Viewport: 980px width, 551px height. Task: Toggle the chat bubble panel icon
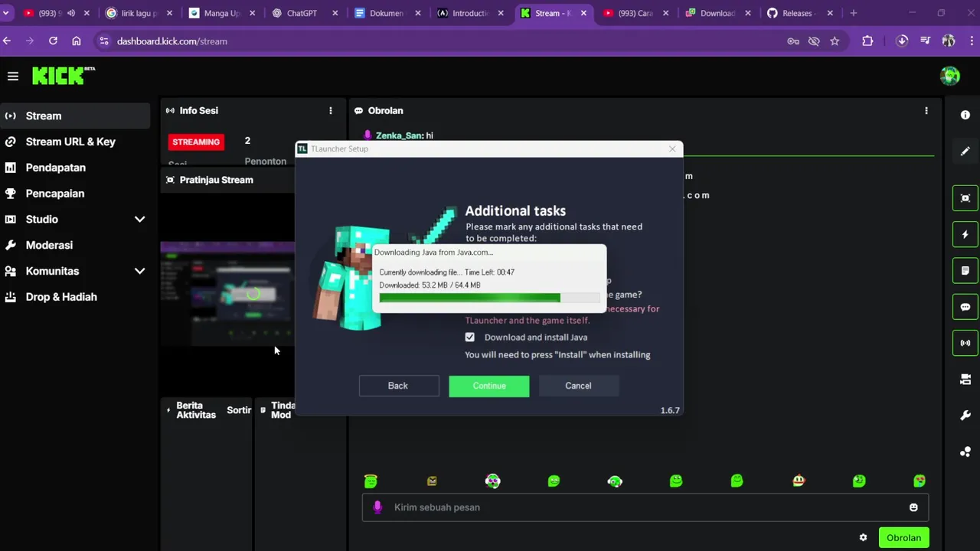click(x=965, y=307)
